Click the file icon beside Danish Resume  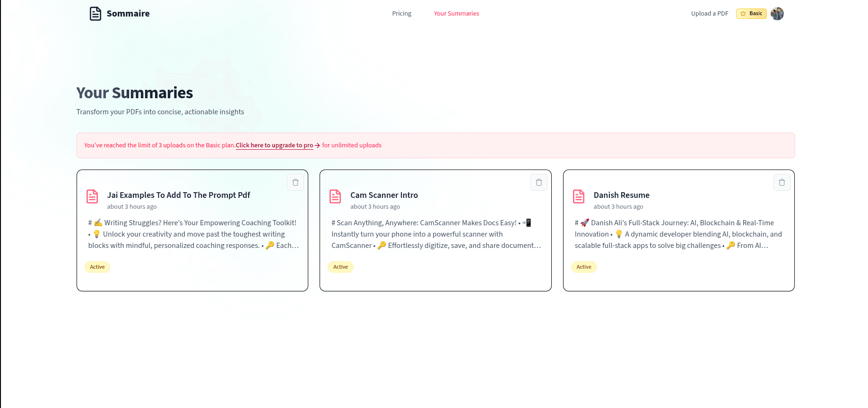pos(579,196)
